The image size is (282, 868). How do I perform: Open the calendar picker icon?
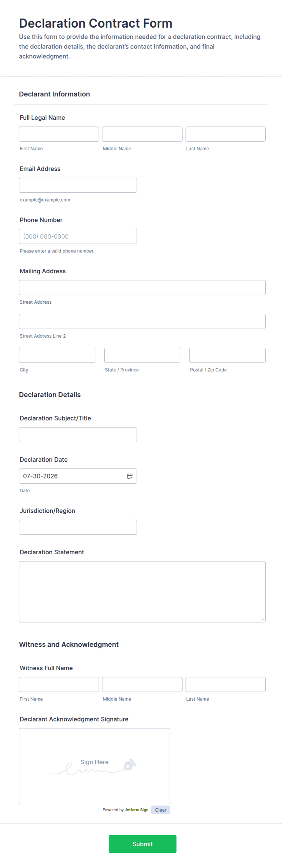click(x=130, y=476)
